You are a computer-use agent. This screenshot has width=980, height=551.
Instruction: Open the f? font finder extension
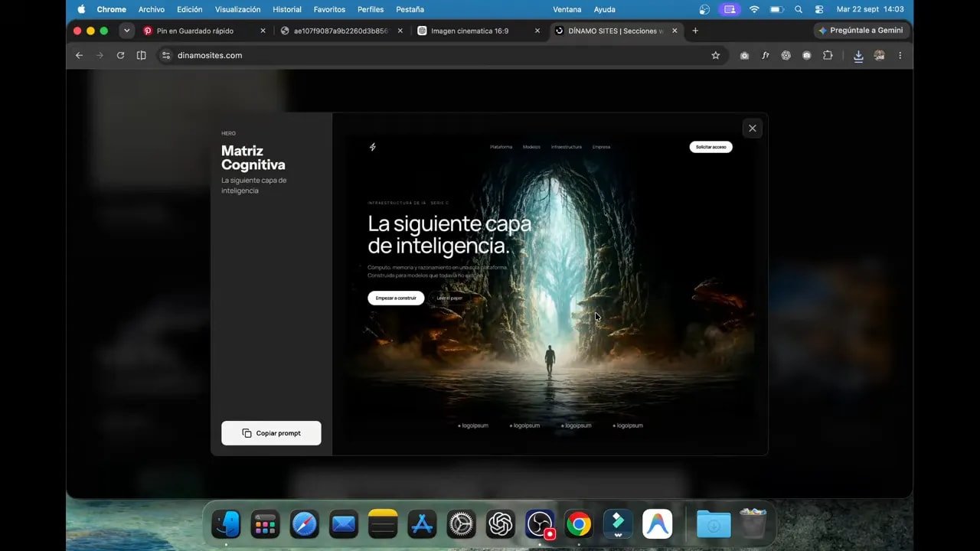click(765, 55)
